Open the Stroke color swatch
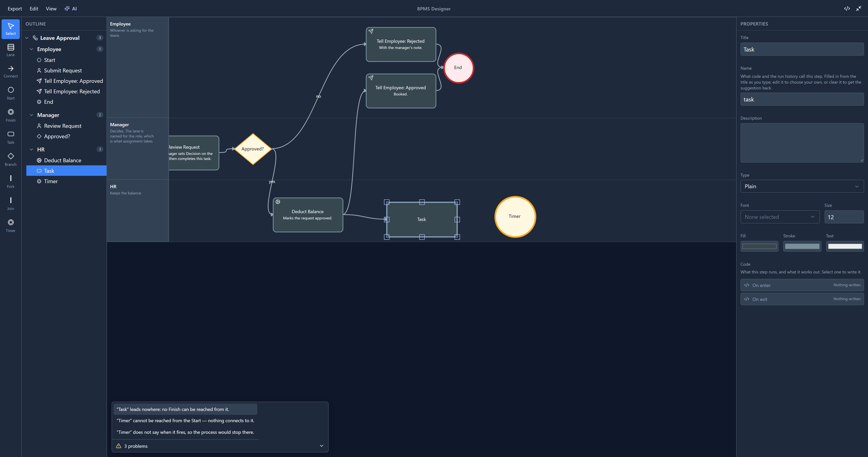This screenshot has height=457, width=868. 802,246
